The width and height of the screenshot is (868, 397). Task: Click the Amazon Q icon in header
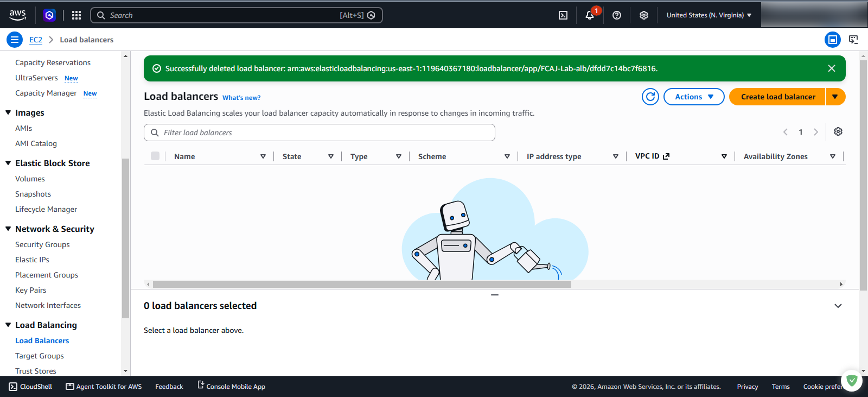[49, 15]
